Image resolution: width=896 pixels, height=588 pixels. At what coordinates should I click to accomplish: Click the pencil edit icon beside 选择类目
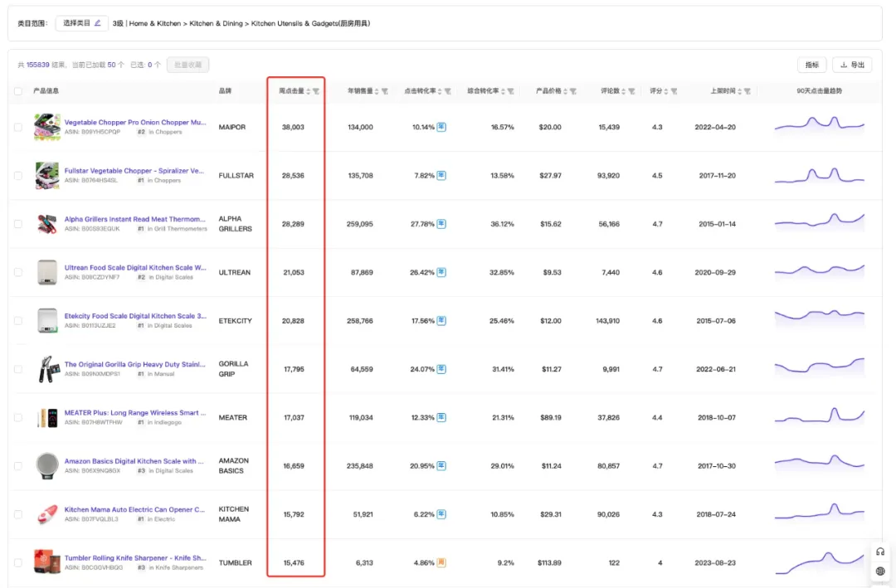click(x=98, y=23)
